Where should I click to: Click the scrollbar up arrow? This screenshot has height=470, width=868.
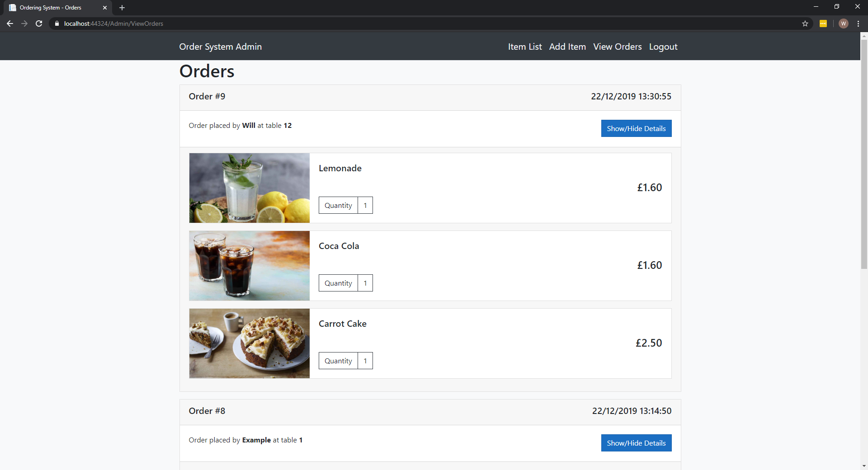864,35
